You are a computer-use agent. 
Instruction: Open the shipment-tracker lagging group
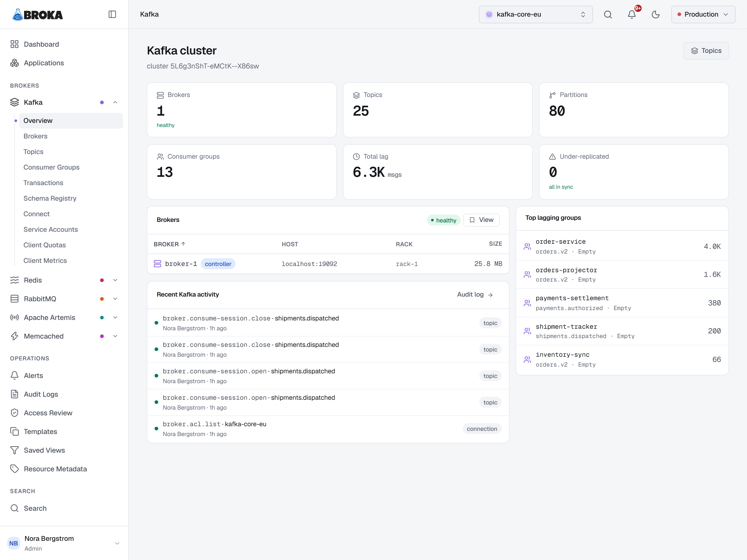622,331
